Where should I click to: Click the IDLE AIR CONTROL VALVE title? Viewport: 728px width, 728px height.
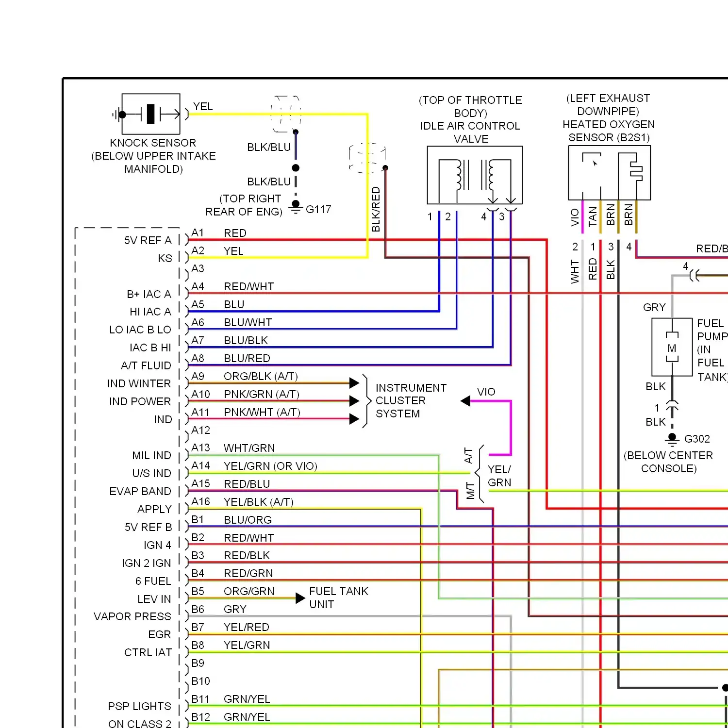470,132
